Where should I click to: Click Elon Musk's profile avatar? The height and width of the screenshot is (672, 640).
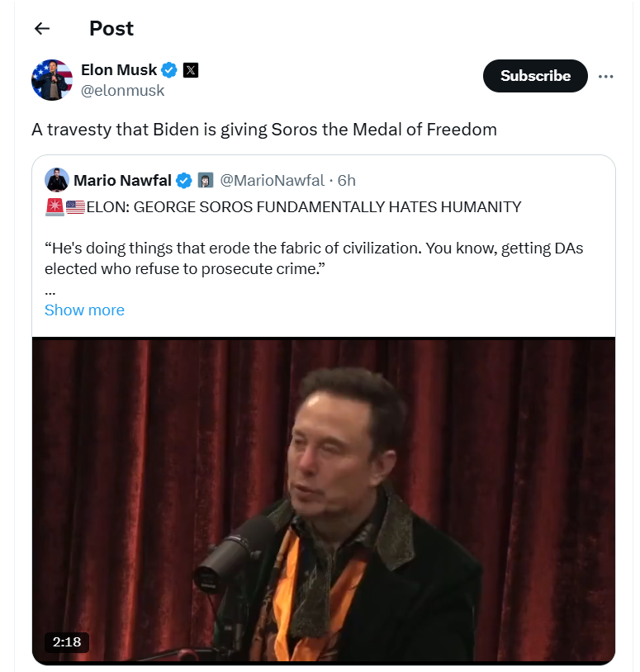52,80
